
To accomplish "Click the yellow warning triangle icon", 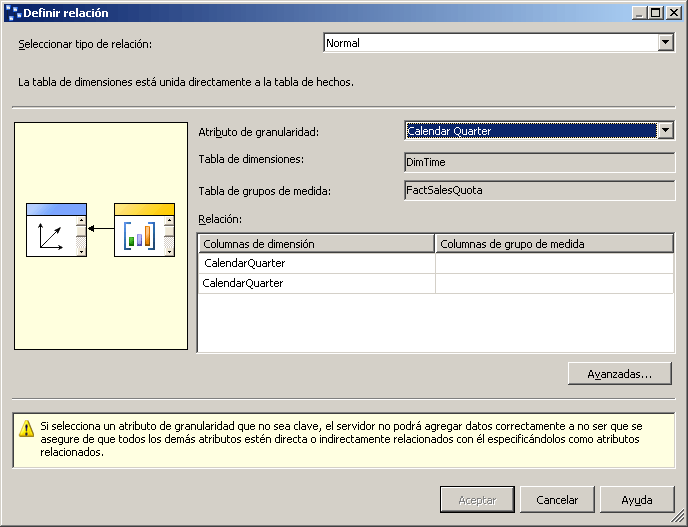I will pyautogui.click(x=27, y=429).
